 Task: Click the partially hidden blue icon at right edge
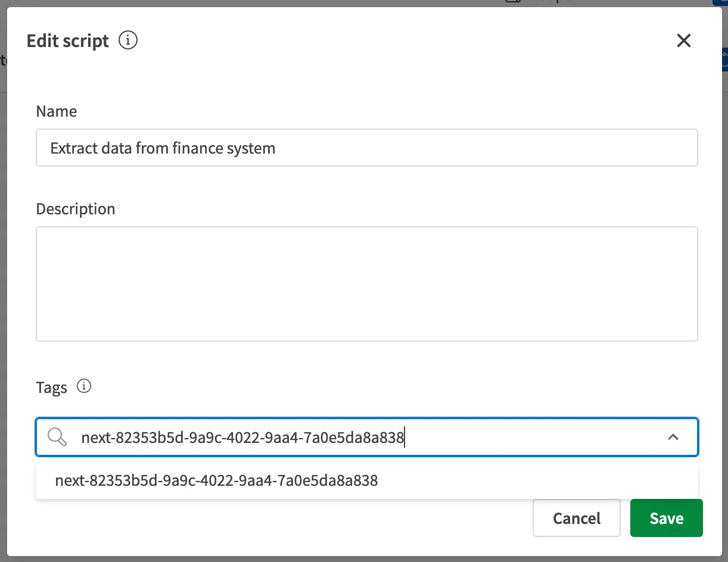[x=724, y=60]
